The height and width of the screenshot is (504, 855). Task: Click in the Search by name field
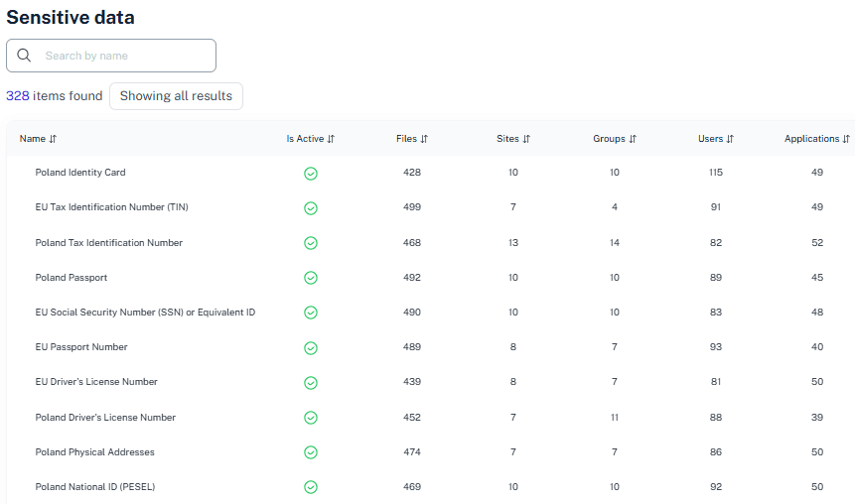coord(124,56)
